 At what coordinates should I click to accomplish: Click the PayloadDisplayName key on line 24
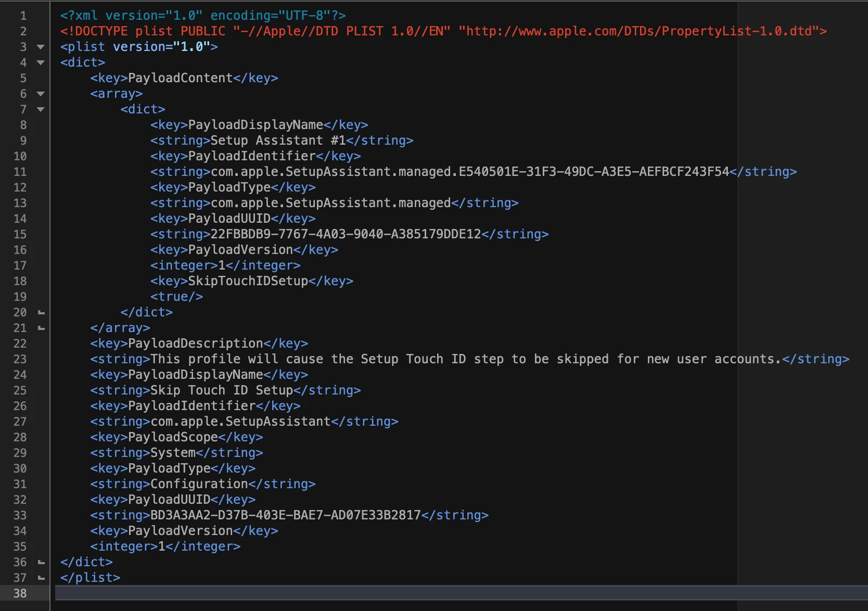point(196,375)
